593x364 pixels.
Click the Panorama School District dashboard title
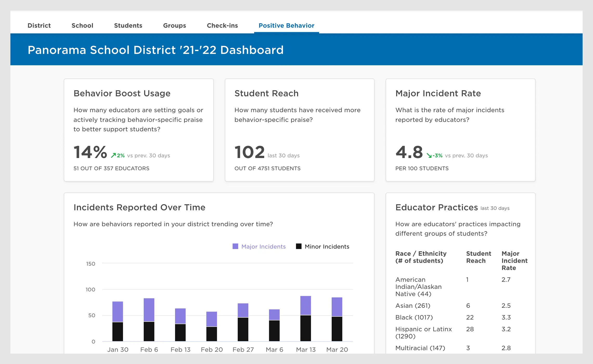click(x=156, y=50)
